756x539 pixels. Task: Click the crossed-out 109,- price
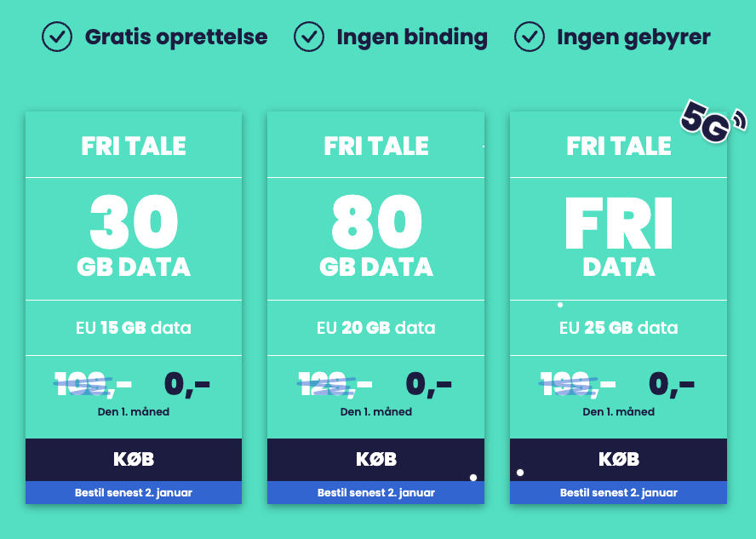point(93,384)
